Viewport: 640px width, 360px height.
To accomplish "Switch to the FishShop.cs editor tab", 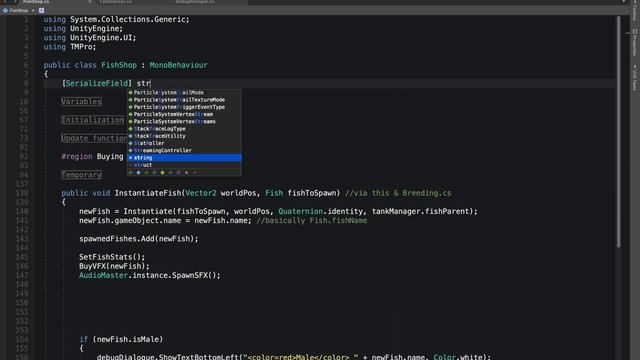I will [x=36, y=2].
